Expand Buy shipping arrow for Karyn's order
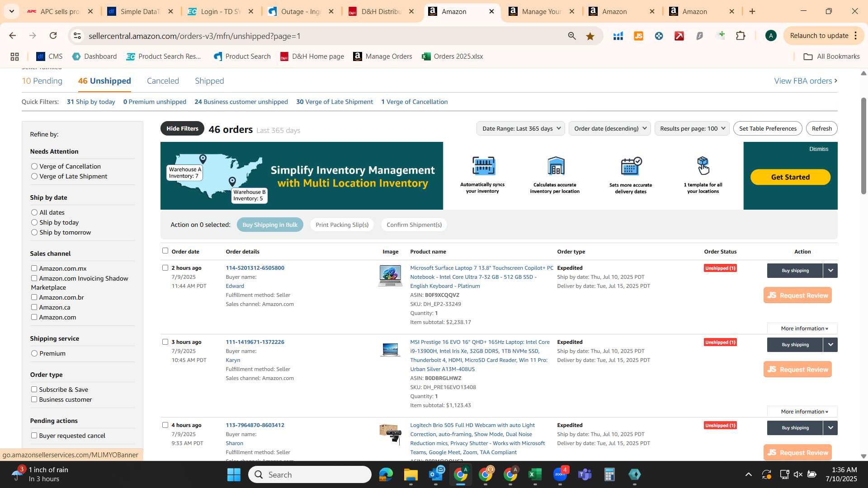Image resolution: width=868 pixels, height=488 pixels. tap(830, 345)
